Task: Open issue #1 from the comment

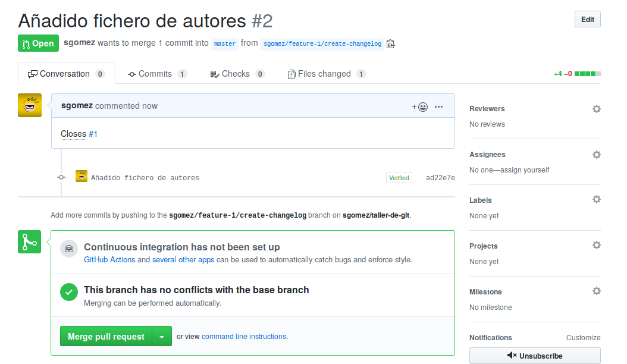Action: [93, 134]
